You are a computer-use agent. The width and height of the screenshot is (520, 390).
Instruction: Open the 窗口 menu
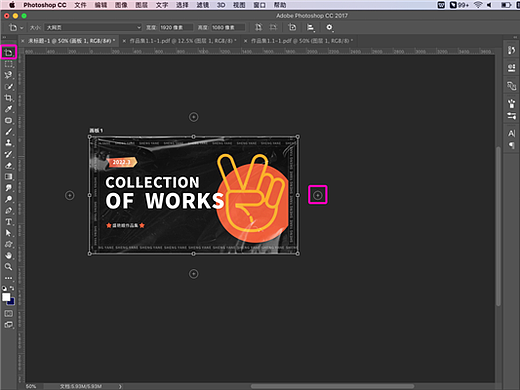(259, 5)
